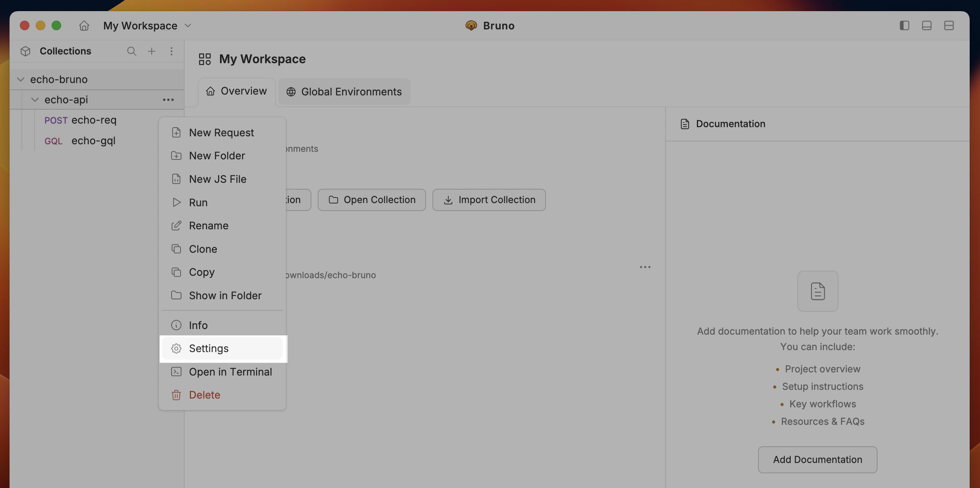Image resolution: width=980 pixels, height=488 pixels.
Task: Maximize the window with the green button
Action: pyautogui.click(x=56, y=25)
